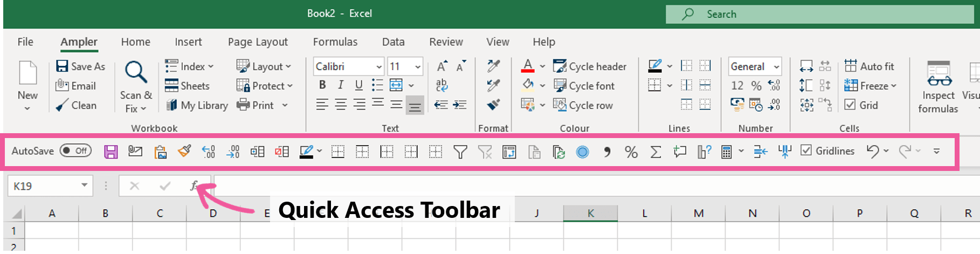Click the insert function fx icon
Viewport: 980px width, 254px height.
(194, 186)
